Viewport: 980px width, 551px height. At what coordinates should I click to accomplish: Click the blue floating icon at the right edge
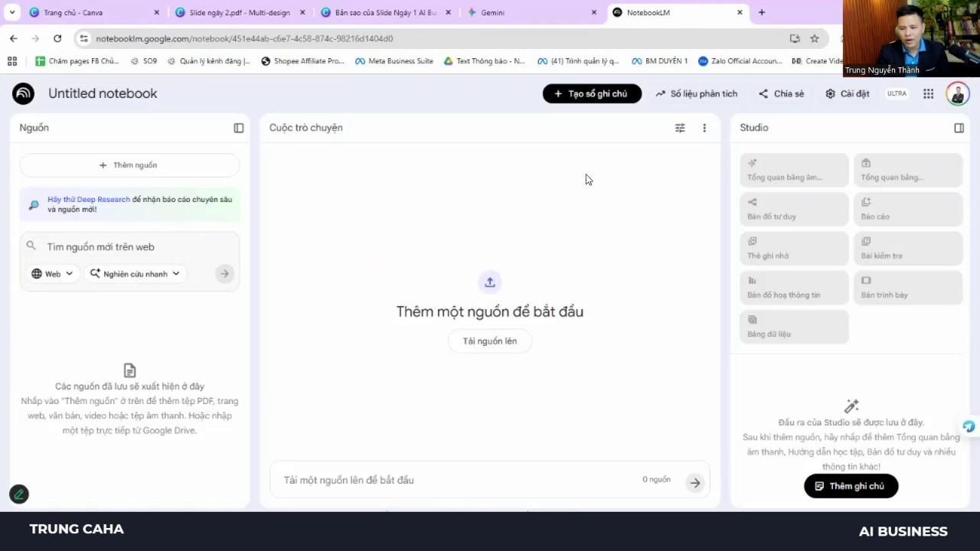pos(969,427)
